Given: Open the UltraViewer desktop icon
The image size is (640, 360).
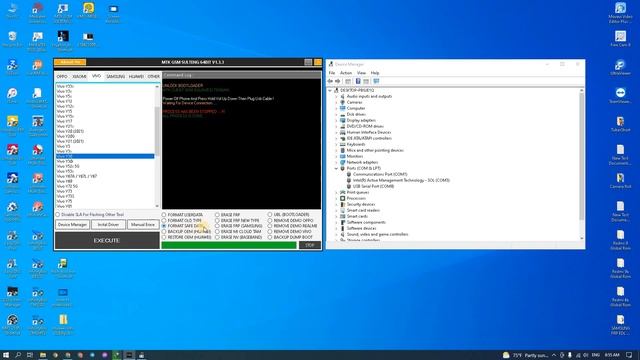Looking at the screenshot, I should 620,67.
